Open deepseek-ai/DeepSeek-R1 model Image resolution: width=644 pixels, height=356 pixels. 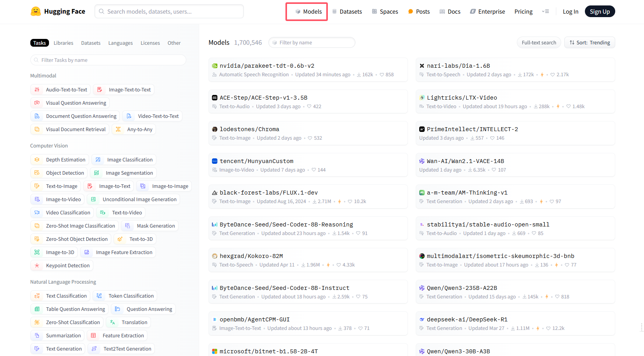coord(515,323)
